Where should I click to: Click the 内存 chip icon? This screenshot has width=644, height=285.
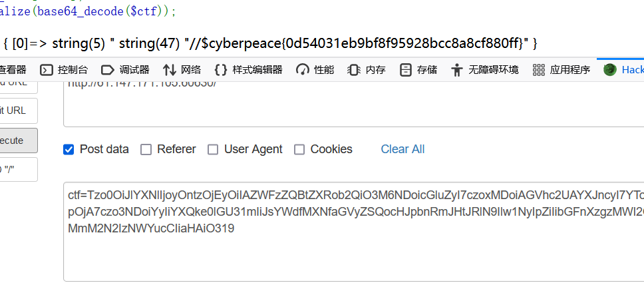[354, 70]
